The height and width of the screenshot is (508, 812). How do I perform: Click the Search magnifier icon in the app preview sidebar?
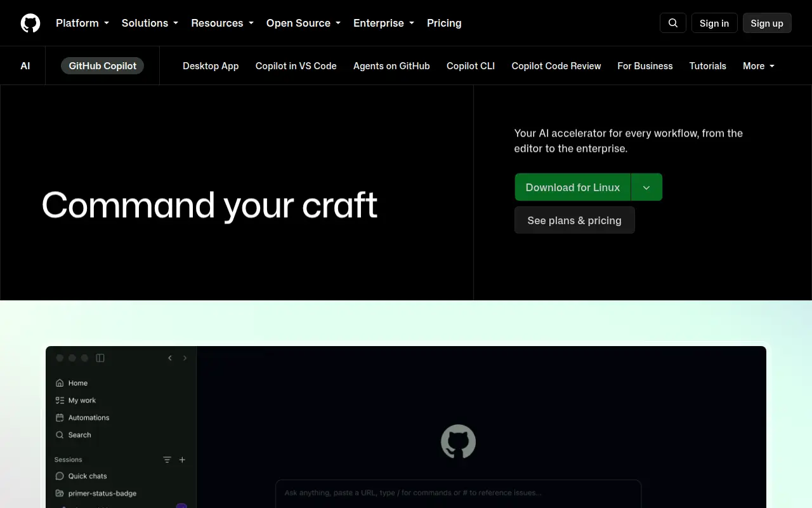pyautogui.click(x=60, y=435)
